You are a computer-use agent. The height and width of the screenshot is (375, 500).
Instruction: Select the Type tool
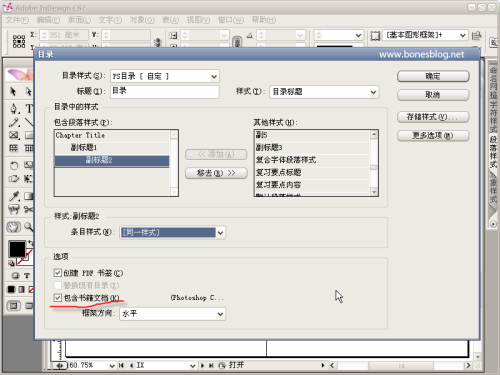[x=29, y=108]
